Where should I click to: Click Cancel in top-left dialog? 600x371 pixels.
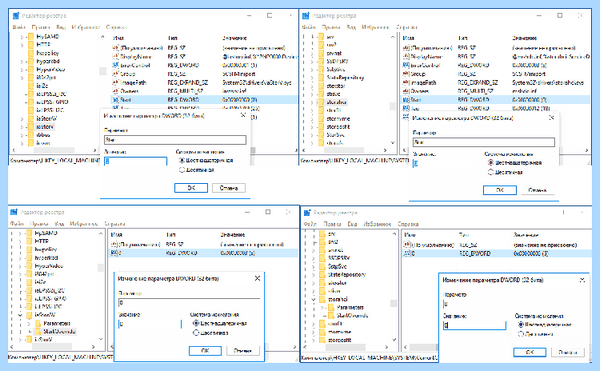[x=229, y=188]
